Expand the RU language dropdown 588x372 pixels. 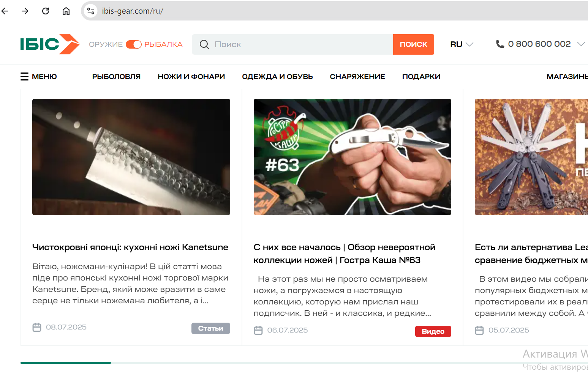tap(462, 44)
